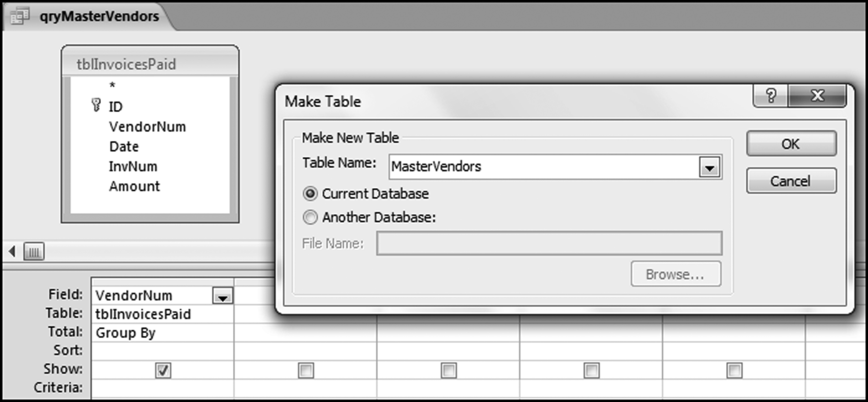868x402 pixels.
Task: Select the Amount field in tblInvoicesPaid
Action: (x=134, y=186)
